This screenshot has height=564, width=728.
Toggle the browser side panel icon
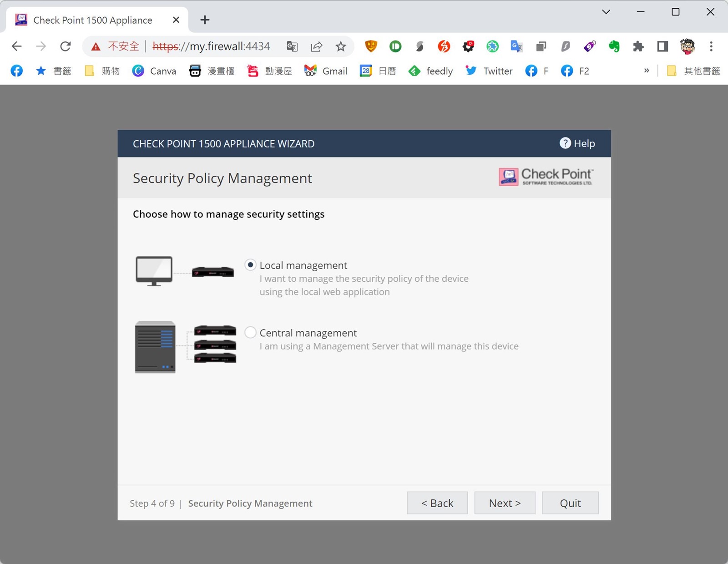(662, 46)
